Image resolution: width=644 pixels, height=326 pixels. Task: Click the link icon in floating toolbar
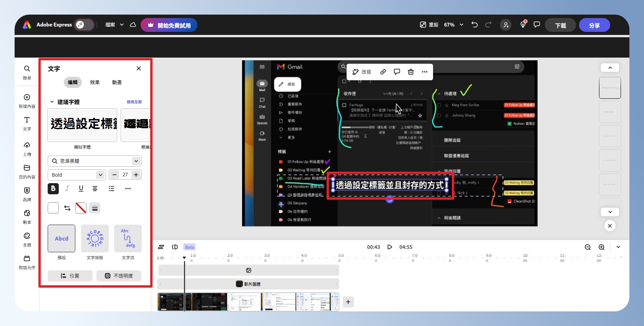383,72
